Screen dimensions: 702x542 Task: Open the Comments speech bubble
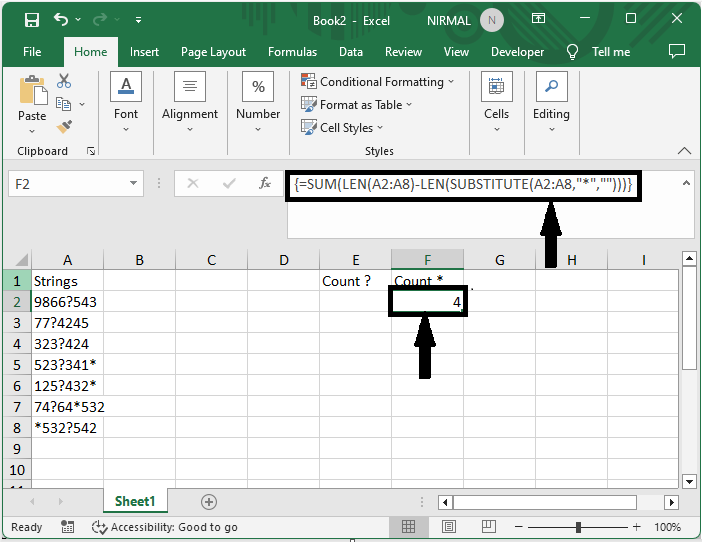676,51
